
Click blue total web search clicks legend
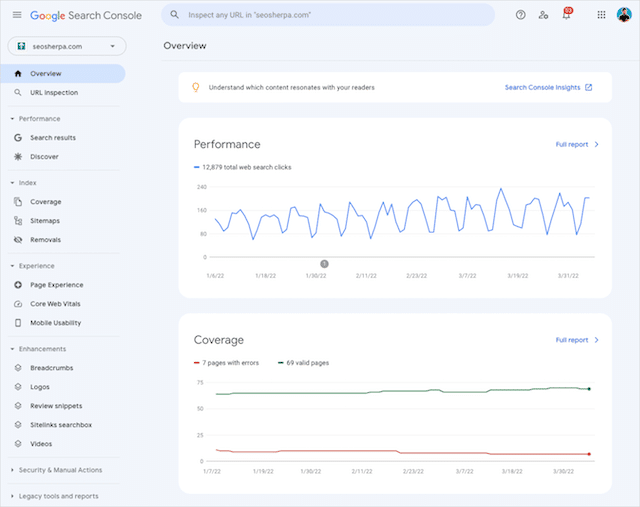pos(242,167)
